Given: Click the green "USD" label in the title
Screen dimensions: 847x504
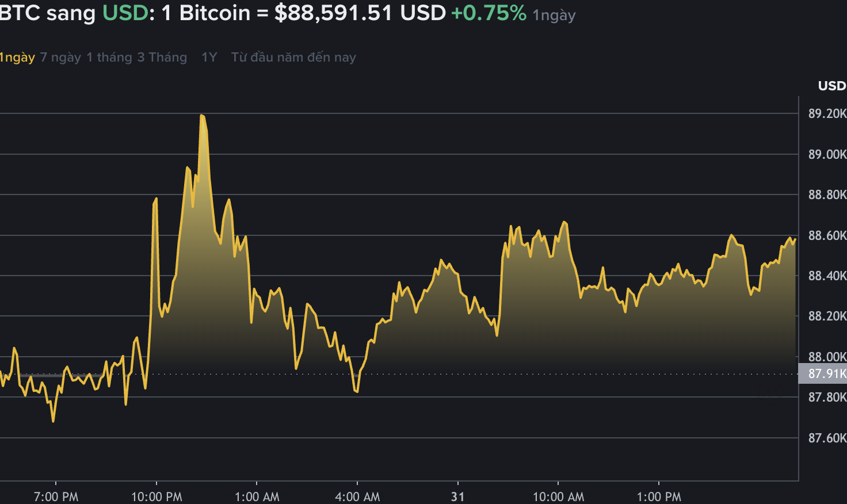Looking at the screenshot, I should [124, 13].
